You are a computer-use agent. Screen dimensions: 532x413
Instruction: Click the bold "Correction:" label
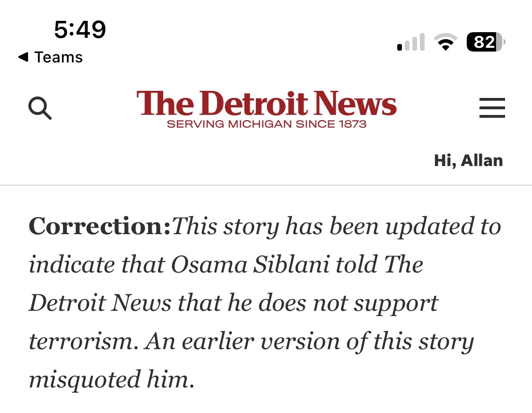pyautogui.click(x=99, y=227)
